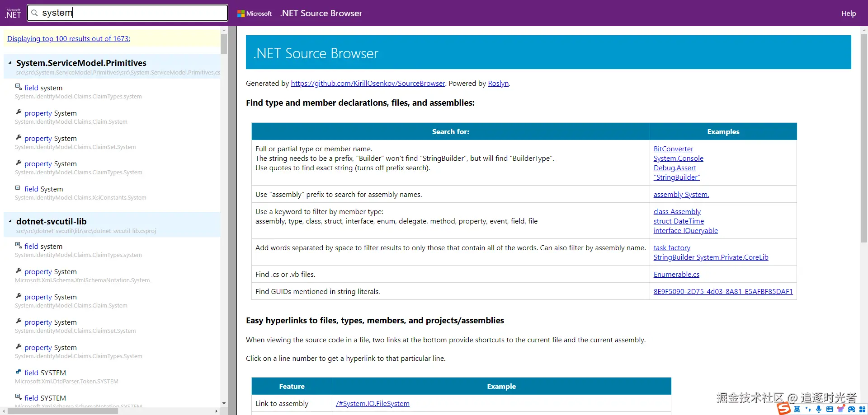This screenshot has height=415, width=868.
Task: Click the field icon for ClaimTypes.system under dotnet-svcutil-lib
Action: (x=18, y=245)
